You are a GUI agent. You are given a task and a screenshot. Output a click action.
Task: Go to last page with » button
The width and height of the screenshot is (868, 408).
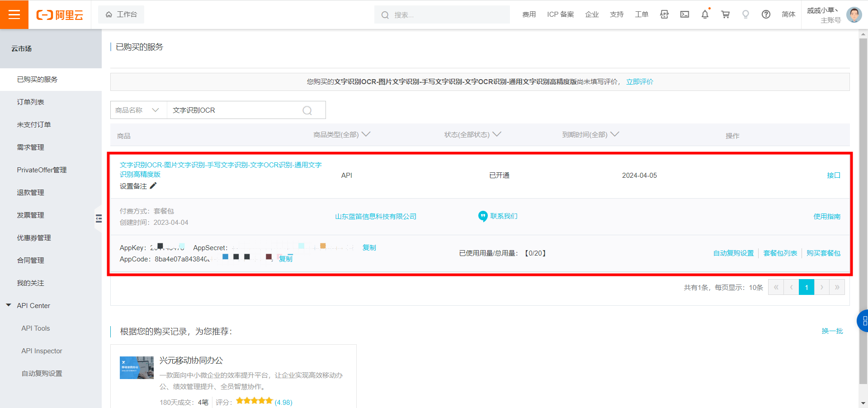pyautogui.click(x=837, y=287)
